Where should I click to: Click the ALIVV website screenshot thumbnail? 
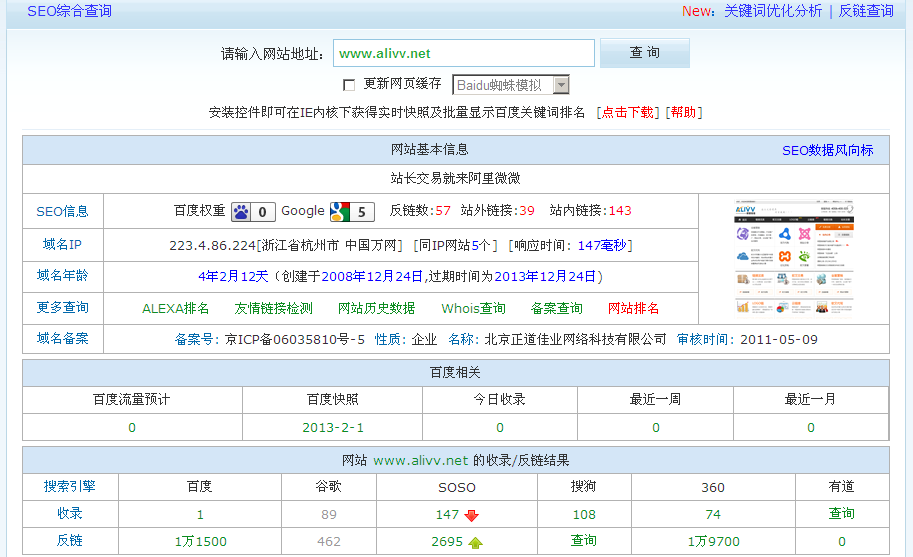(794, 258)
